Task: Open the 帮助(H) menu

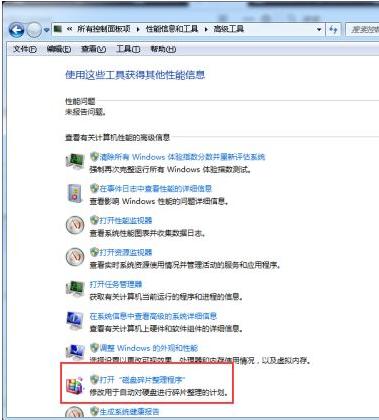Action: click(x=163, y=49)
